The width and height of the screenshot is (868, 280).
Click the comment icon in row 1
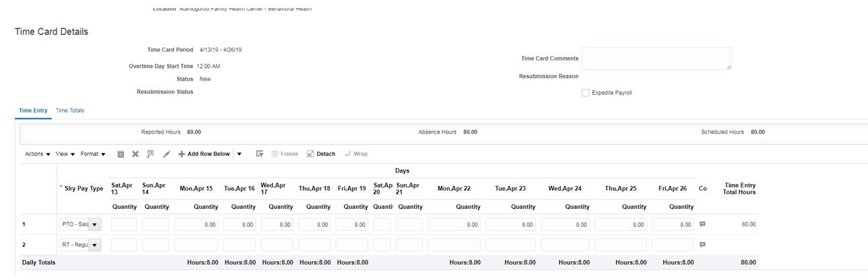(x=703, y=224)
